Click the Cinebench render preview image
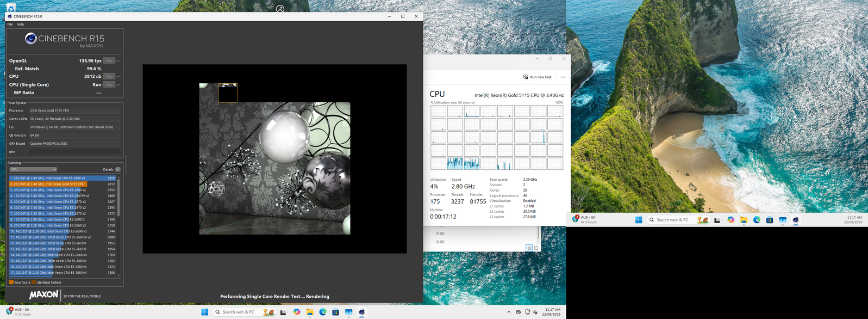 click(274, 159)
